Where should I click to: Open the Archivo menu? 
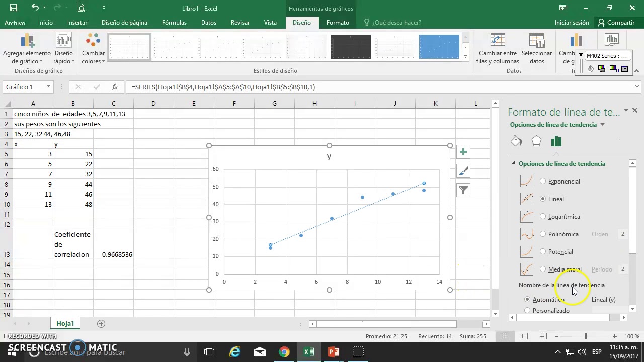pyautogui.click(x=15, y=23)
